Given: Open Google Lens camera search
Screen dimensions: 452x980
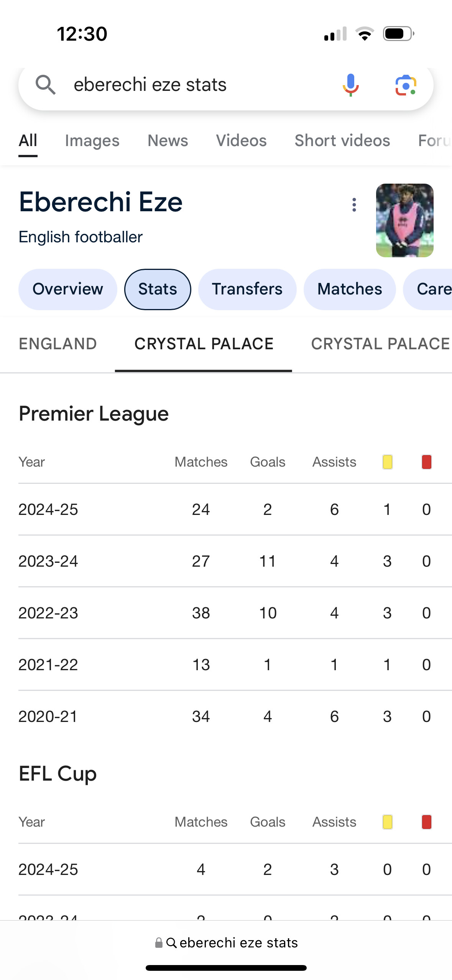Looking at the screenshot, I should (x=406, y=85).
